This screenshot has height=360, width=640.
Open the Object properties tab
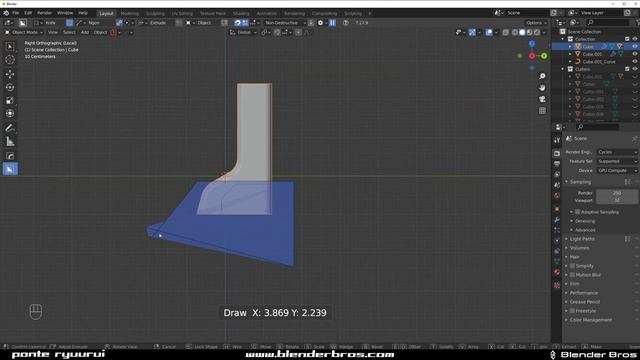(557, 209)
